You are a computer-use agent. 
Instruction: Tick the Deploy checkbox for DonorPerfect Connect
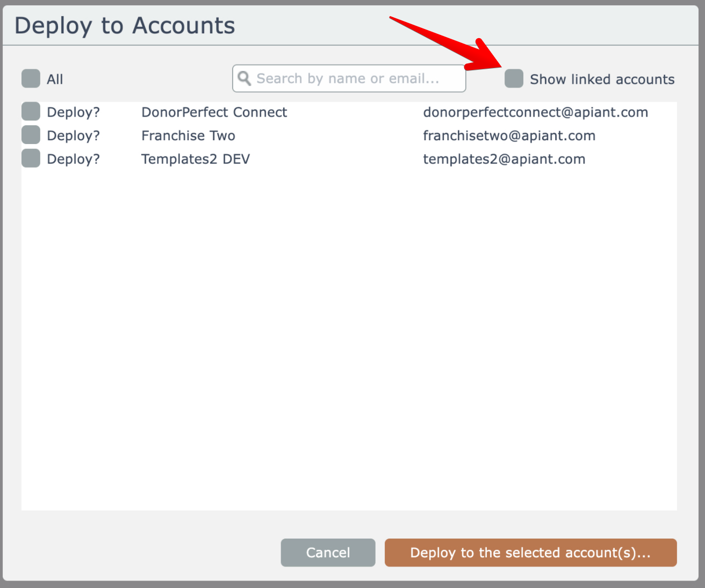coord(31,112)
